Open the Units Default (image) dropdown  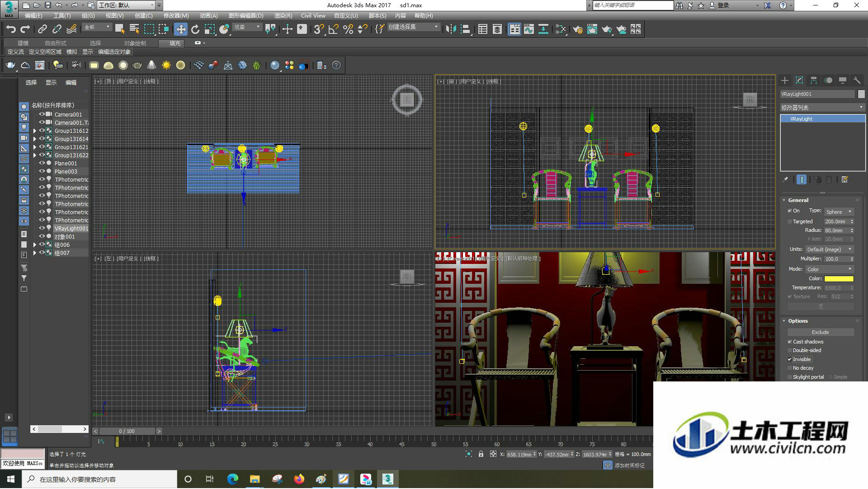click(x=829, y=249)
